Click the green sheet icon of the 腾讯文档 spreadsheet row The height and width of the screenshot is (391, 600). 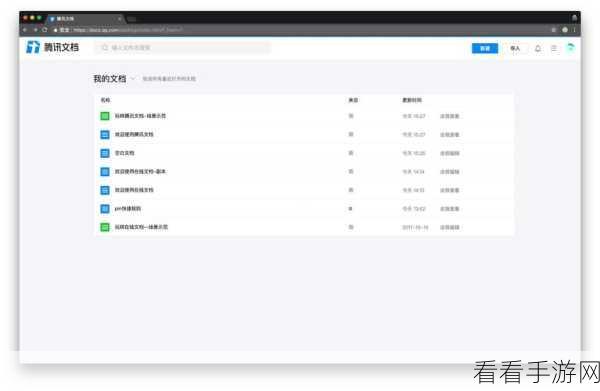pyautogui.click(x=105, y=116)
